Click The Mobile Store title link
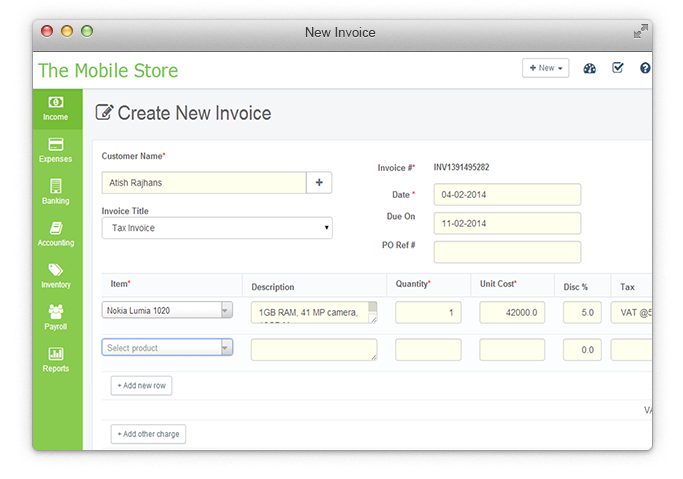Viewport: 683px width, 479px height. pyautogui.click(x=108, y=71)
